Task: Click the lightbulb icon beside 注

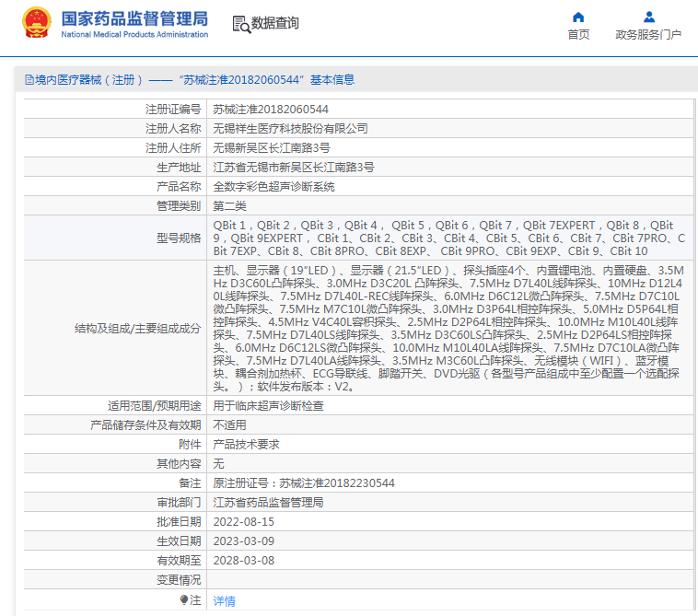Action: point(184,600)
